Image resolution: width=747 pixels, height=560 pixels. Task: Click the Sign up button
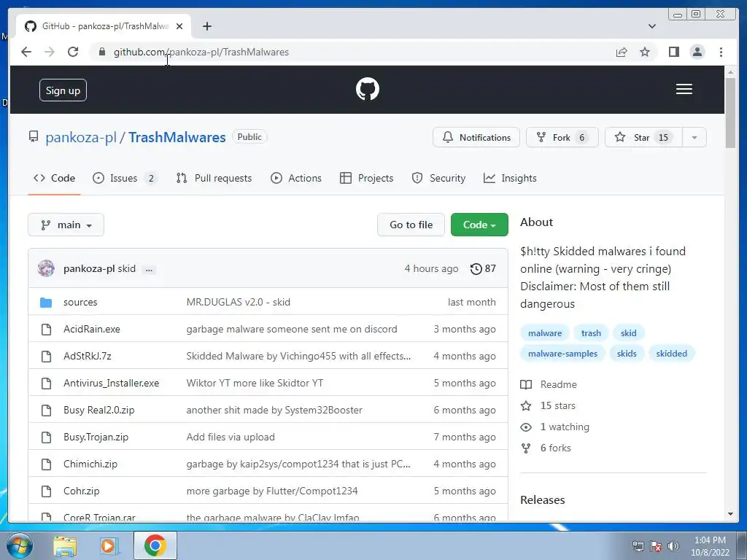click(x=63, y=90)
